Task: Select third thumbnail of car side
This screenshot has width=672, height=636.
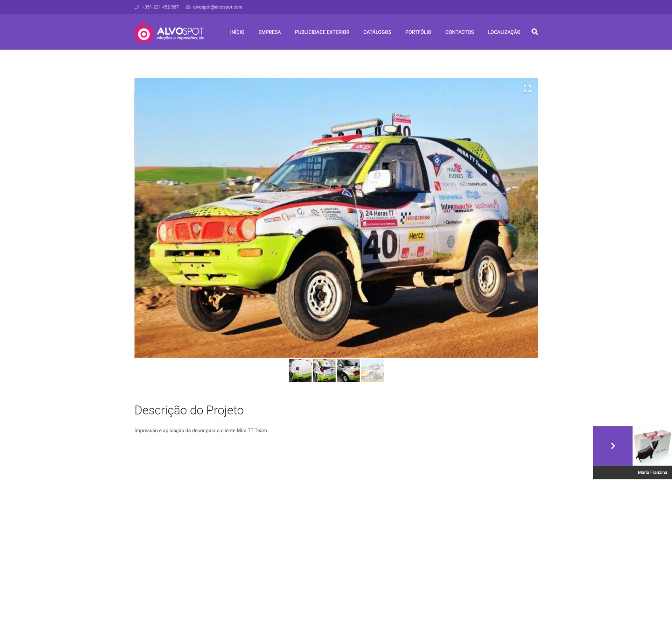Action: pos(348,370)
